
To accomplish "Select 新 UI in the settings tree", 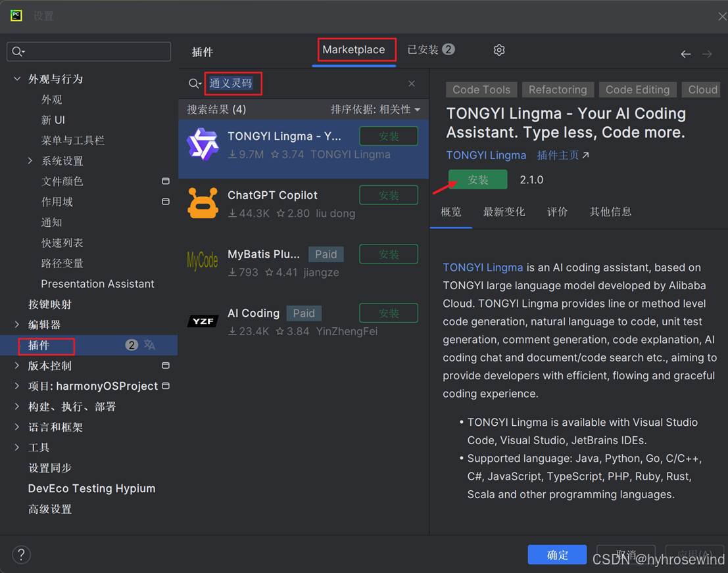I will pyautogui.click(x=53, y=120).
